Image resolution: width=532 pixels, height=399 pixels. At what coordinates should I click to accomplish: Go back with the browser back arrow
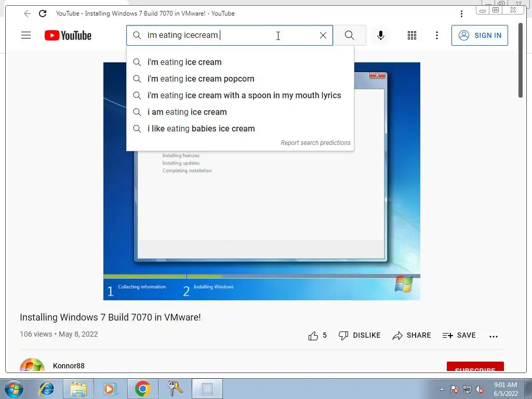[x=28, y=14]
